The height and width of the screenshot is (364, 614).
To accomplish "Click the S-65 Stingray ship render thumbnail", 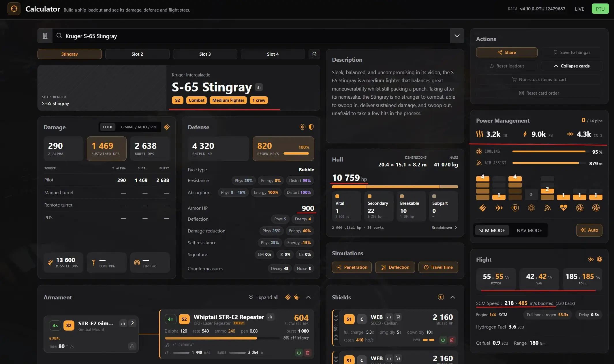I will point(102,88).
